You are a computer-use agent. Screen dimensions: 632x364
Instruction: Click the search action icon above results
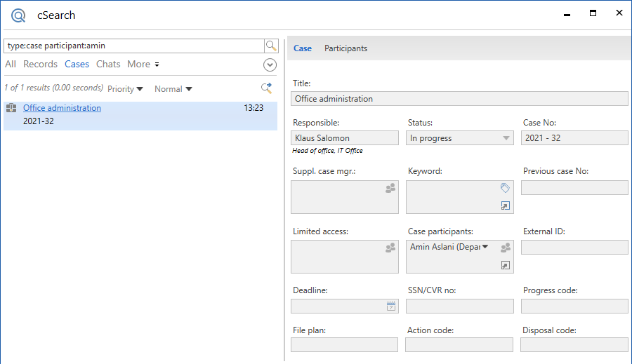(x=266, y=88)
